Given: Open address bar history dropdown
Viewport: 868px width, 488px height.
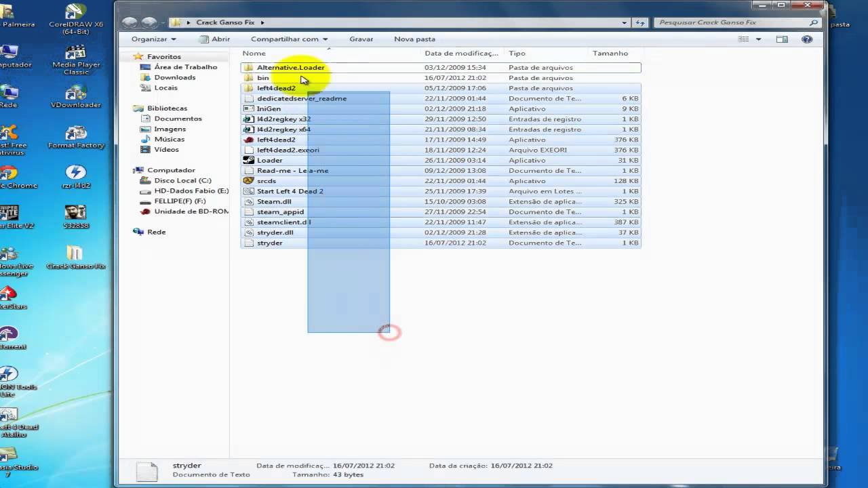Looking at the screenshot, I should pos(625,22).
